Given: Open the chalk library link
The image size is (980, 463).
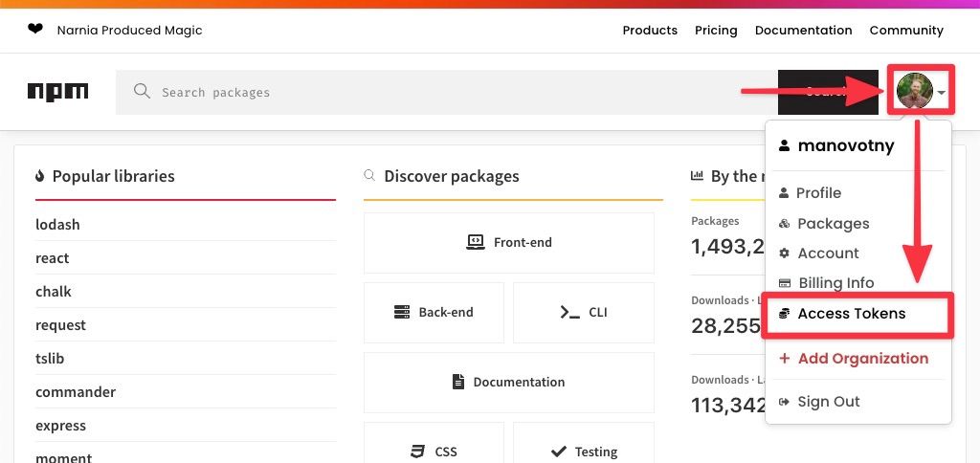Looking at the screenshot, I should point(54,291).
